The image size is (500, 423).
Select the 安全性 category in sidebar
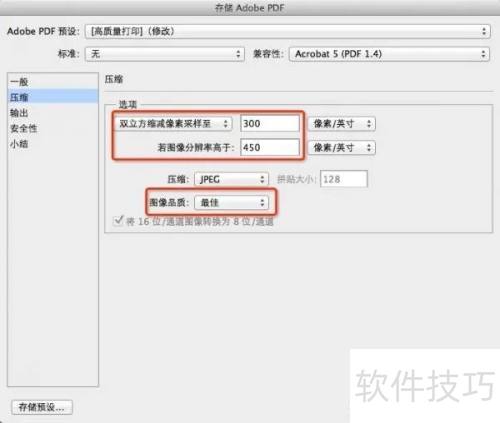[x=53, y=128]
